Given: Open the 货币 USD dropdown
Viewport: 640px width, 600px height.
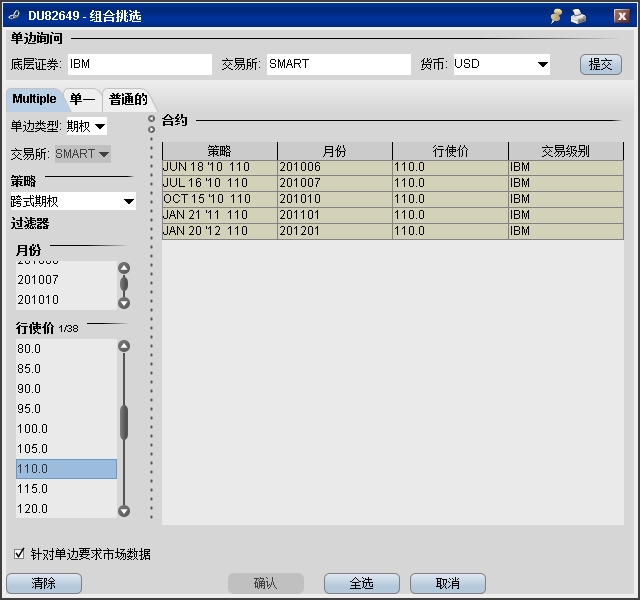Looking at the screenshot, I should 542,64.
